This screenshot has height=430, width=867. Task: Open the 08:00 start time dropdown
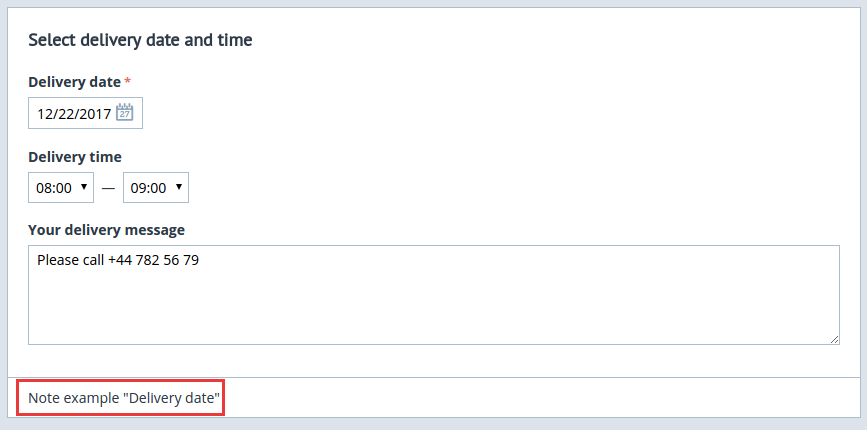(61, 188)
